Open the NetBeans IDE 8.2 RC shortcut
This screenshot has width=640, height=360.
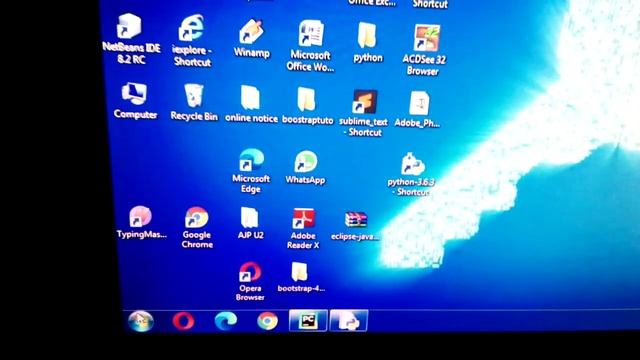click(130, 26)
